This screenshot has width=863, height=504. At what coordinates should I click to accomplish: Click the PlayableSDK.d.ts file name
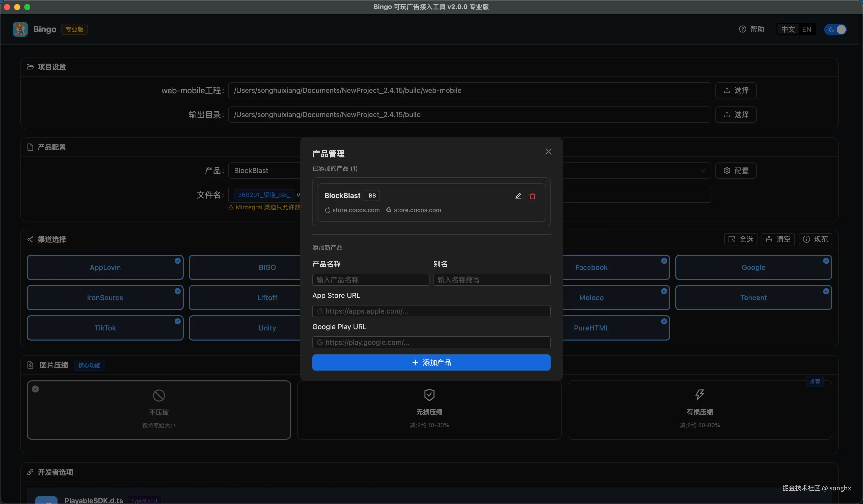[94, 500]
